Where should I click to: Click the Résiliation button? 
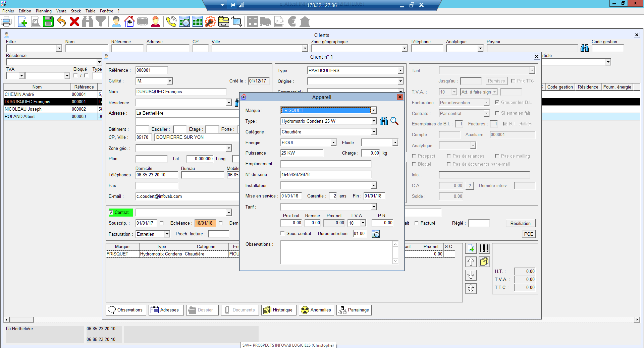coord(520,223)
